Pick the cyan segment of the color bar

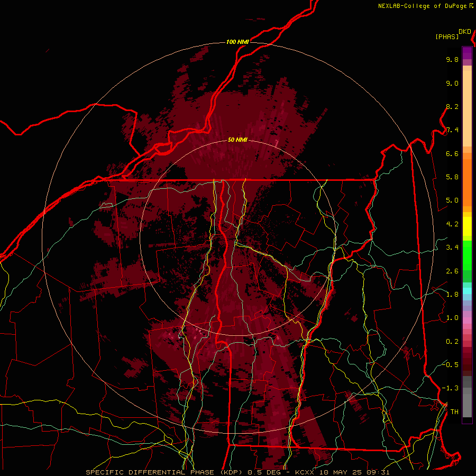click(467, 291)
